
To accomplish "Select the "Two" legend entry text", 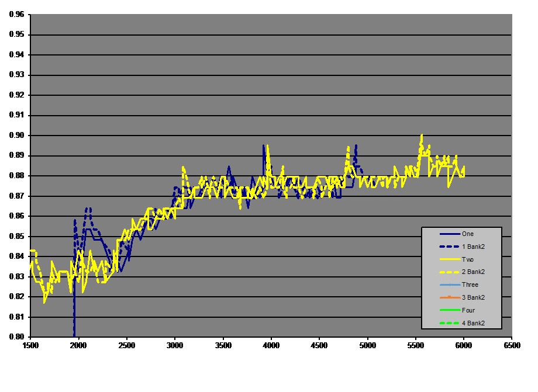I will tap(467, 259).
